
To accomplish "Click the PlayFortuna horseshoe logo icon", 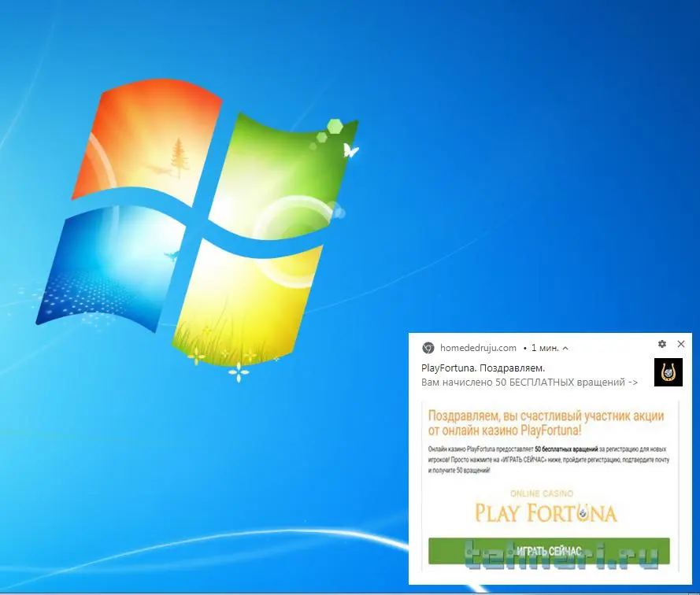I will [x=669, y=371].
